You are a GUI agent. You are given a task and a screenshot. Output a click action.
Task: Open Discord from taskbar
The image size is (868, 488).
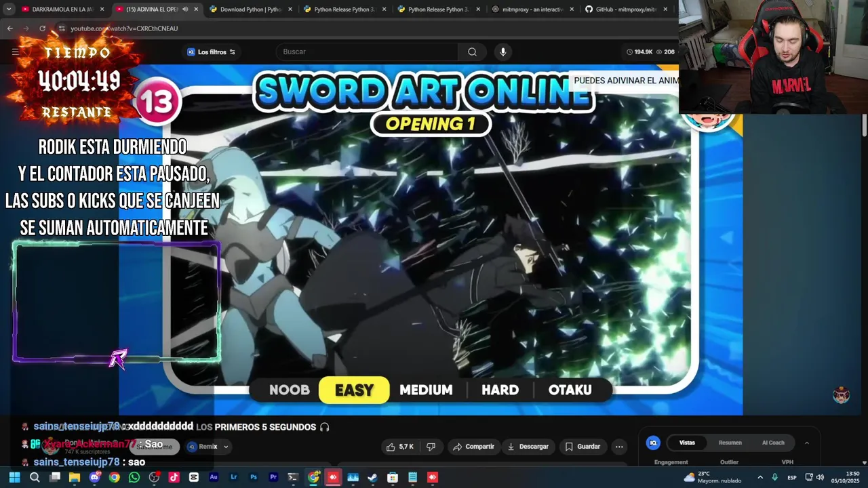tap(94, 477)
